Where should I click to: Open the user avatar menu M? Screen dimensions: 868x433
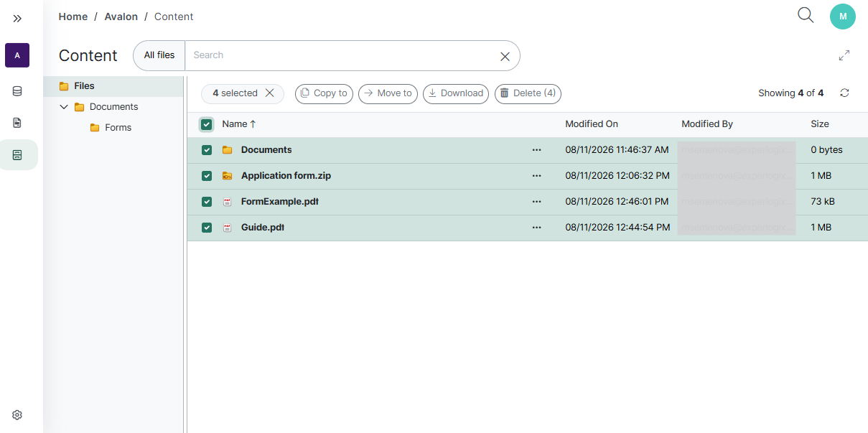[843, 17]
